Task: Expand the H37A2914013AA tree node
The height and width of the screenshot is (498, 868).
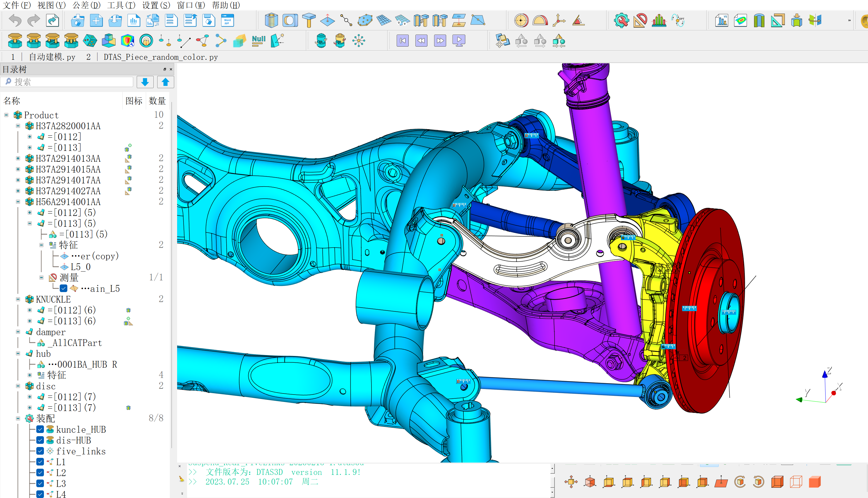Action: 18,158
